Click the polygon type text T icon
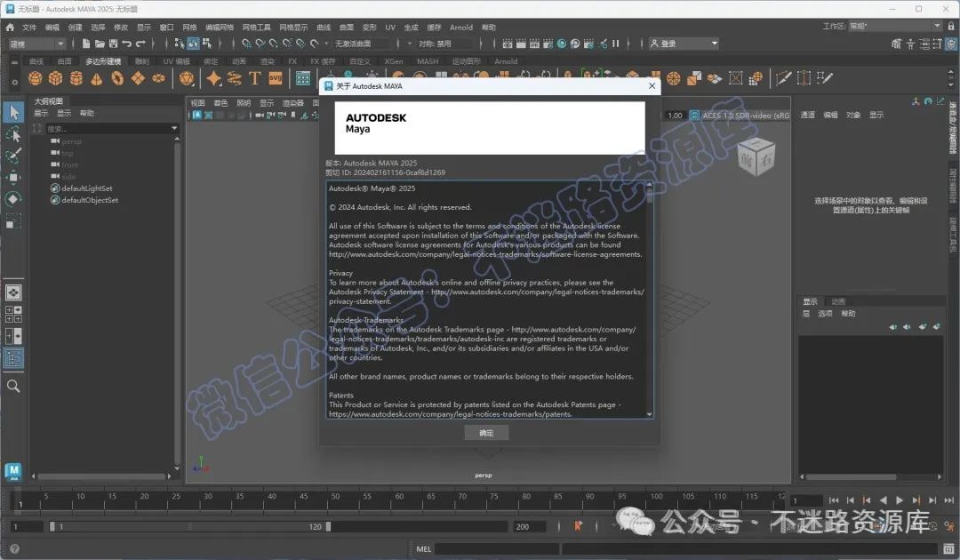The width and height of the screenshot is (960, 560). 255,78
